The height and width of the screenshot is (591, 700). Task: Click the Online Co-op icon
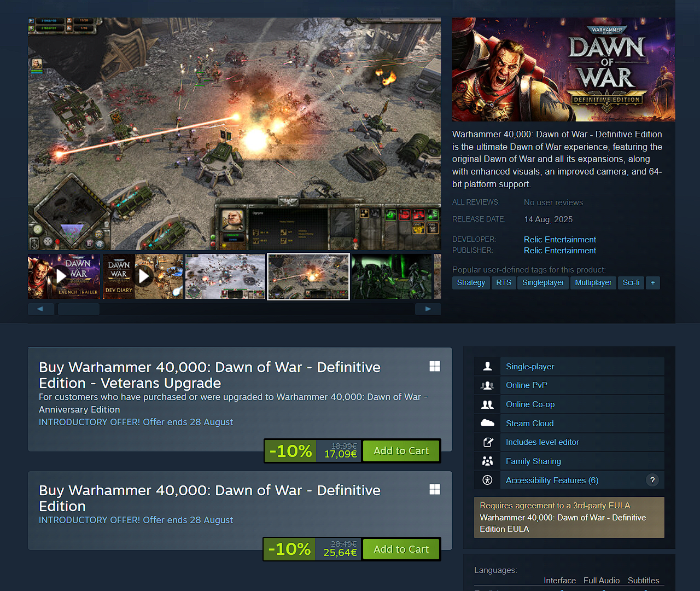tap(487, 404)
